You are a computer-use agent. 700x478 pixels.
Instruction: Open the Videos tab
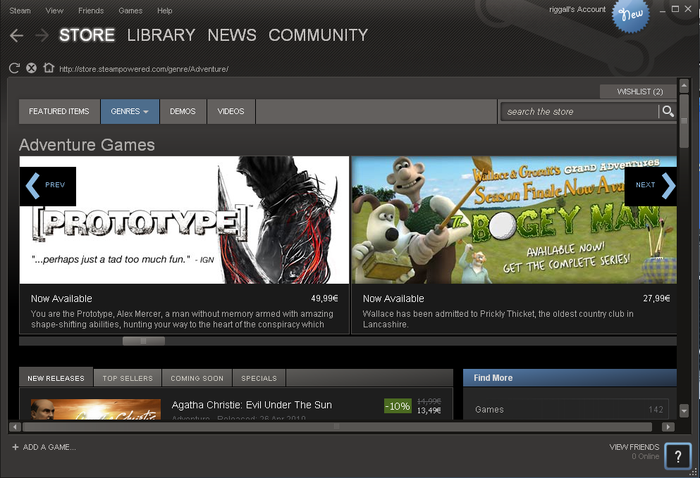coord(231,112)
